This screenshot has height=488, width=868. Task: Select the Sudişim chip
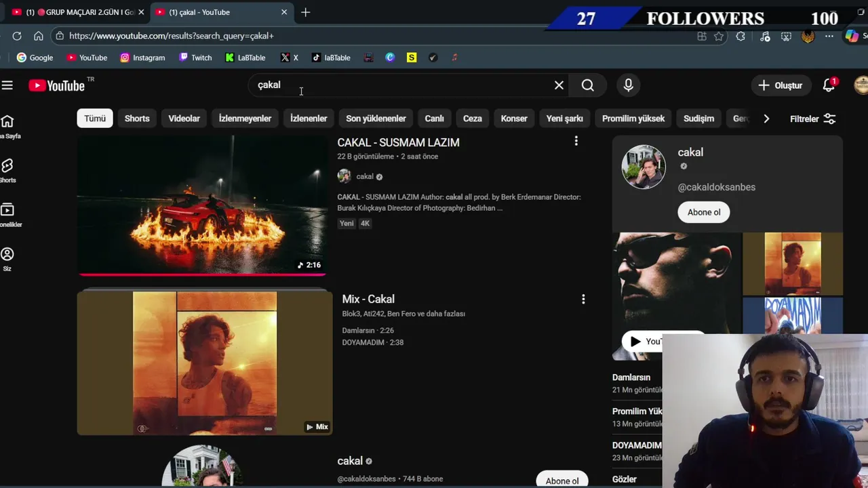pos(698,119)
